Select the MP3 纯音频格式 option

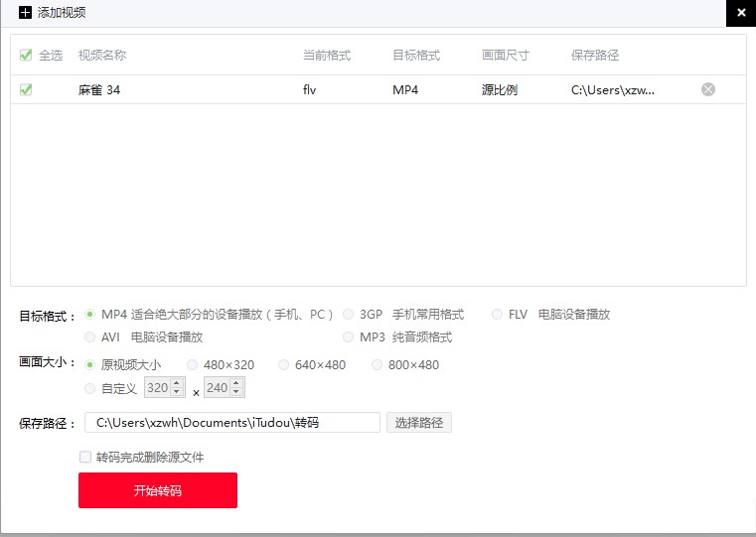click(x=348, y=337)
